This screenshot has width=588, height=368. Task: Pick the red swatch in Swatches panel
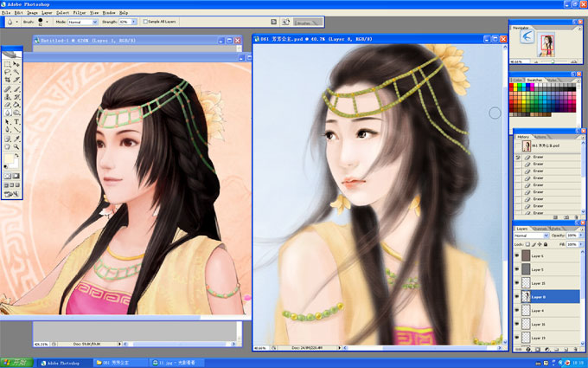point(512,85)
